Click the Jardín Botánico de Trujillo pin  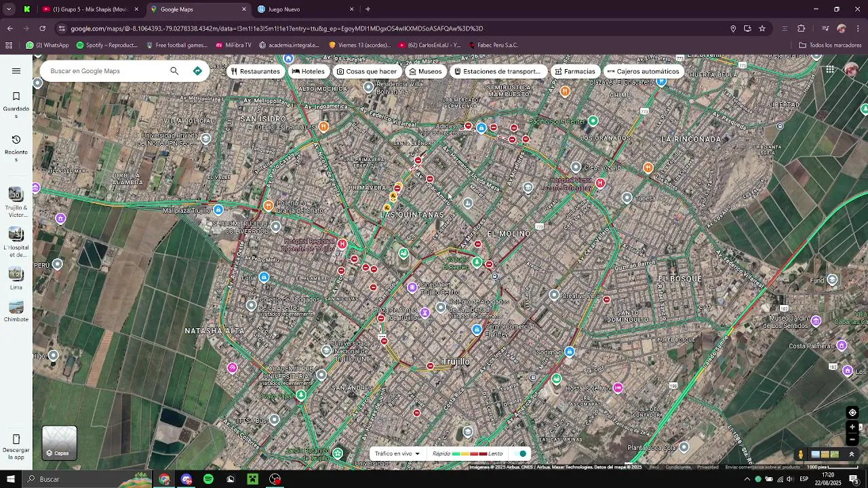click(338, 453)
